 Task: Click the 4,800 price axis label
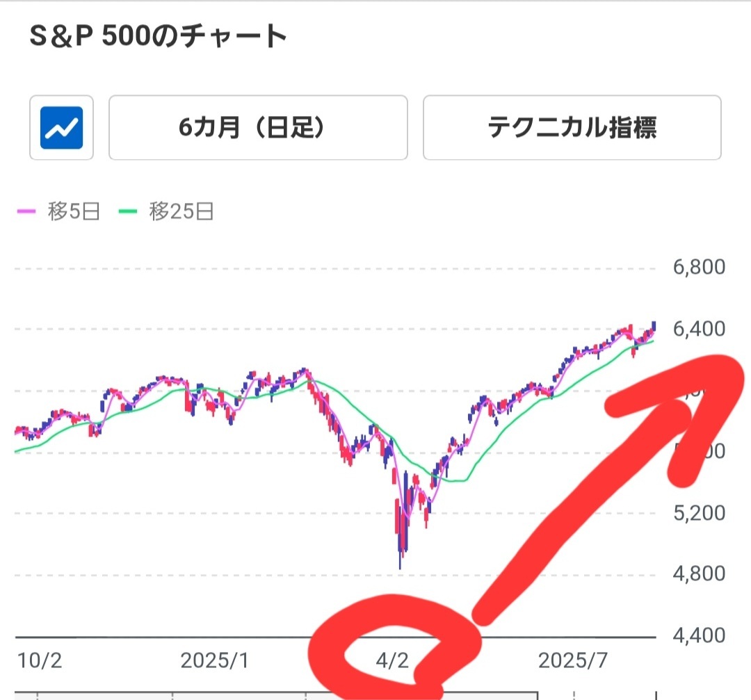click(699, 573)
